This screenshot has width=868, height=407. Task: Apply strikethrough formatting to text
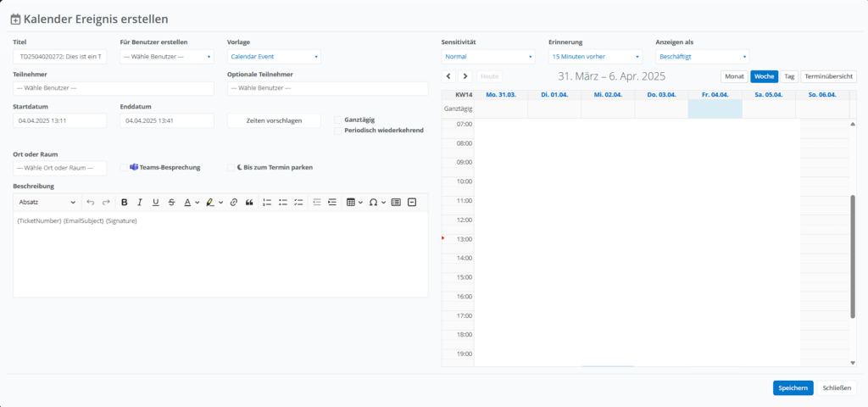tap(171, 203)
